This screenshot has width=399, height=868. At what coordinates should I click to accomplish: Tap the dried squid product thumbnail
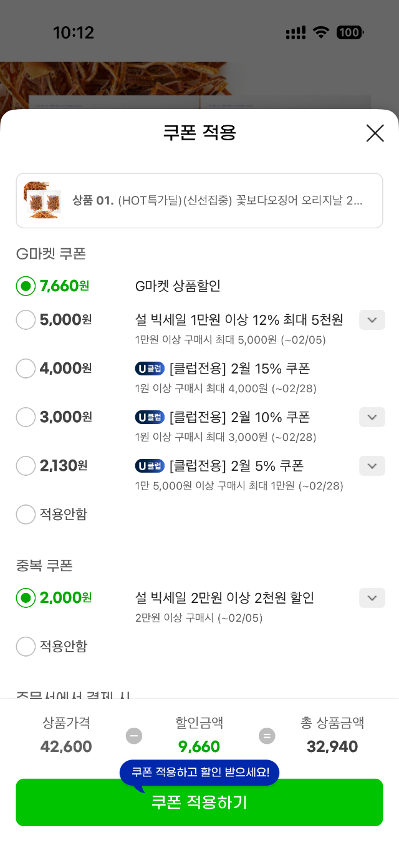tap(42, 200)
